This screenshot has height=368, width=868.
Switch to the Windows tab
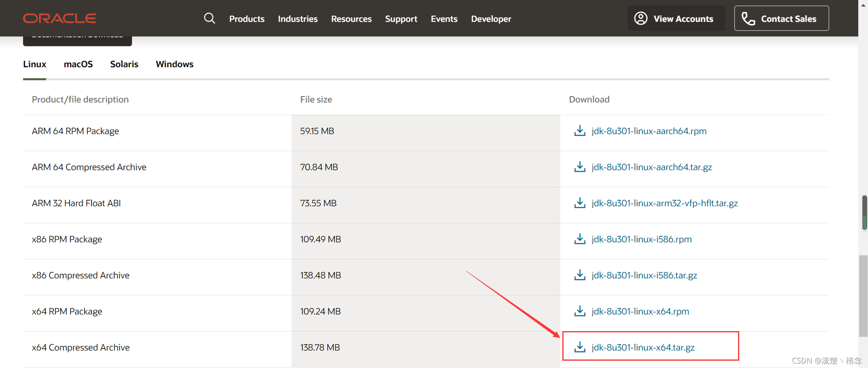click(174, 64)
